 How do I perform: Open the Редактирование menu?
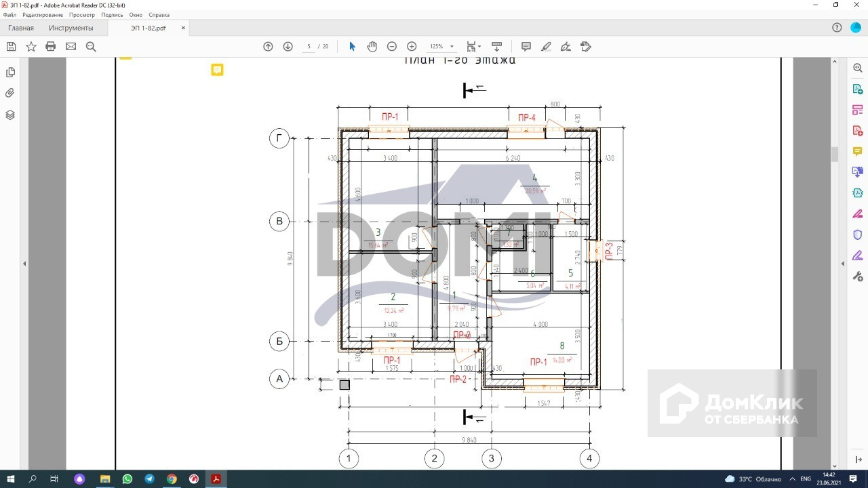tap(43, 15)
